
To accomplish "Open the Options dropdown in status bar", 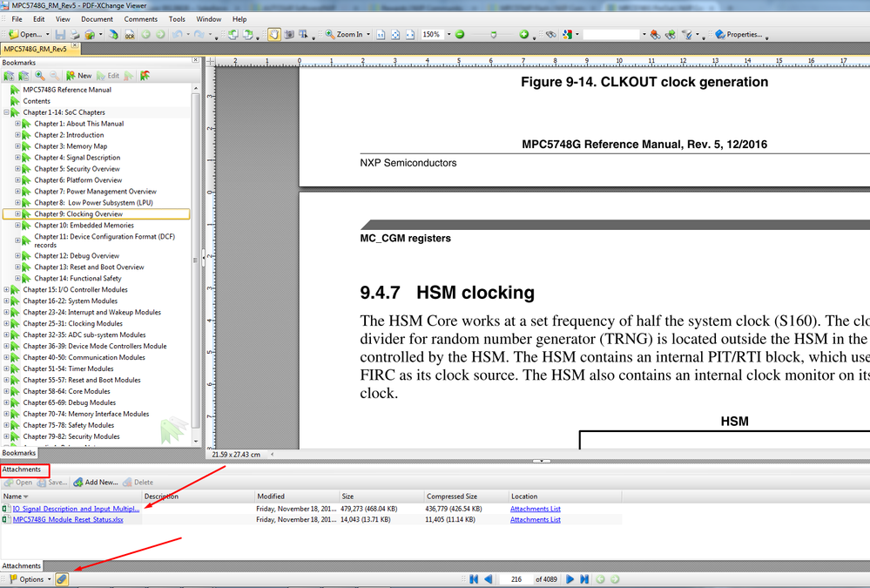I will click(x=30, y=579).
